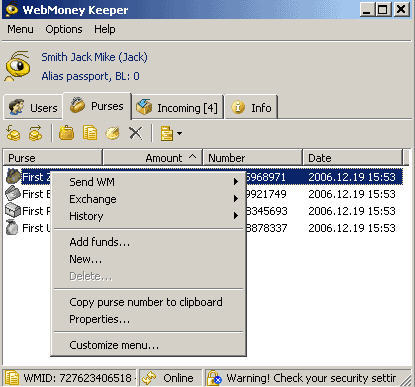Viewport: 415px width, 387px height.
Task: Click the WMID: 727623406518 status text
Action: tap(77, 378)
